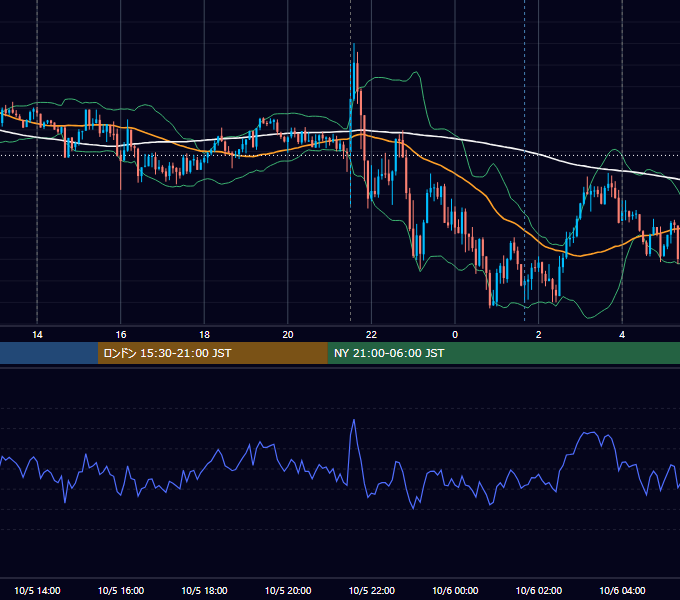Click the 16 hour label on time axis
This screenshot has width=680, height=600.
pyautogui.click(x=121, y=335)
